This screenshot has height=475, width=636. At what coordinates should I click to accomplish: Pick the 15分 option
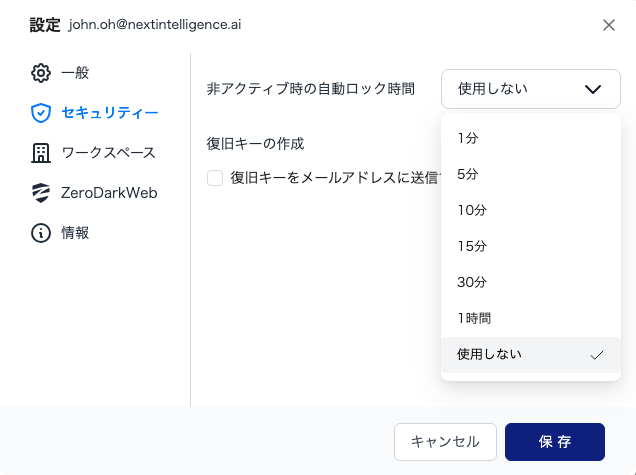(x=471, y=246)
